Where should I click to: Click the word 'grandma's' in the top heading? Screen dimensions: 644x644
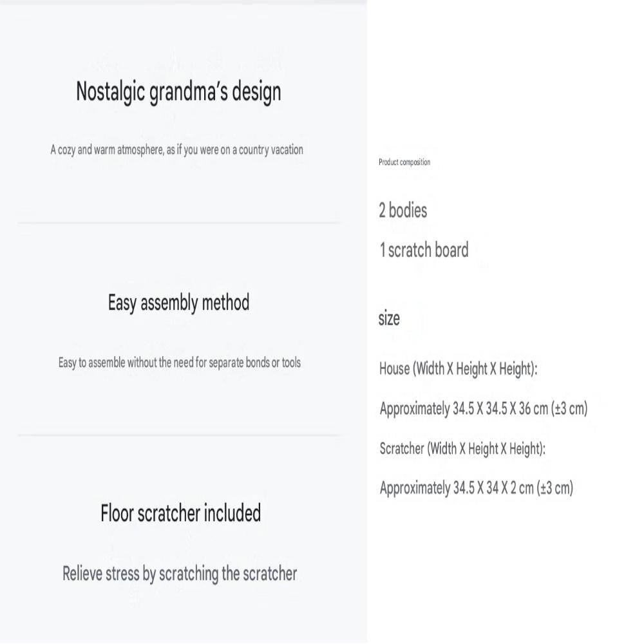coord(189,92)
